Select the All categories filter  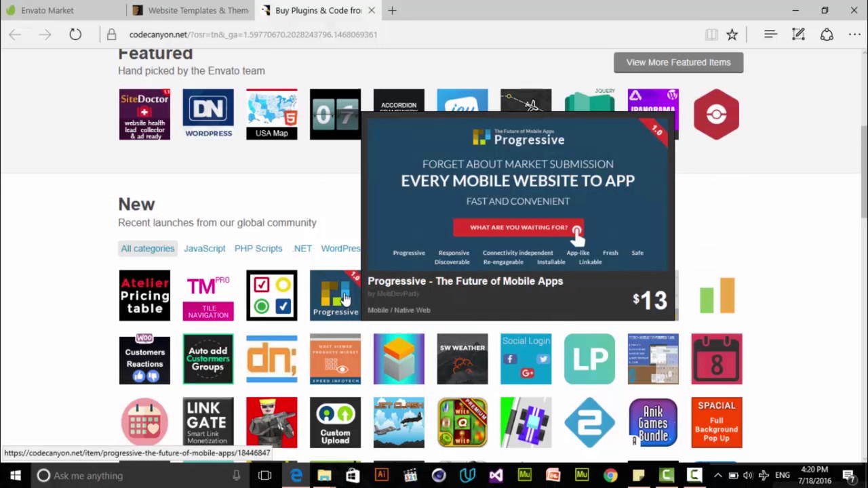point(148,249)
